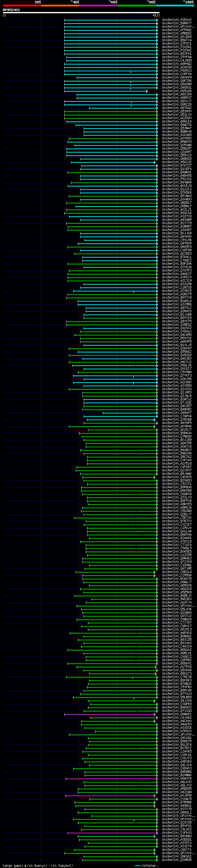The image size is (197, 868).
Task: Click the magenta bar for UniRef100_C0FK03
Action: (113, 833)
